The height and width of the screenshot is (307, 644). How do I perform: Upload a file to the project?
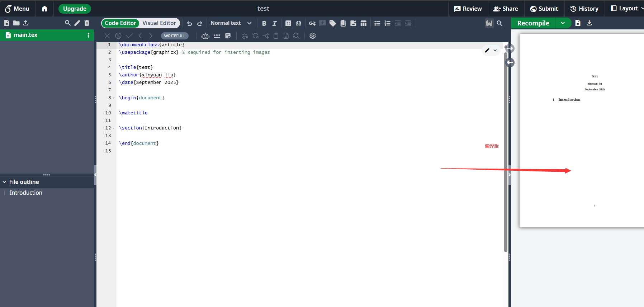tap(25, 23)
